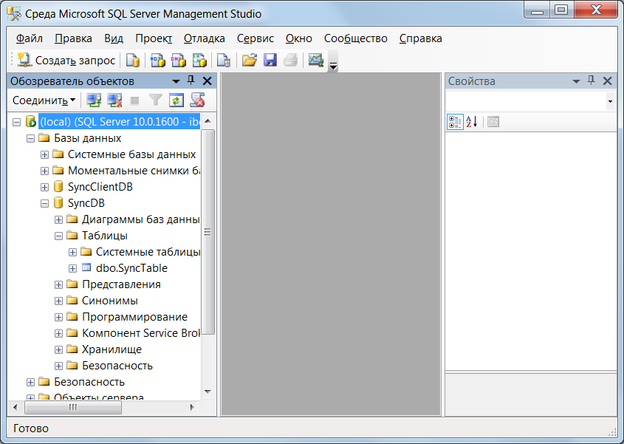Screen dimensions: 624x444
Task: Toggle auto-hide pin on Свойства panel
Action: click(591, 81)
